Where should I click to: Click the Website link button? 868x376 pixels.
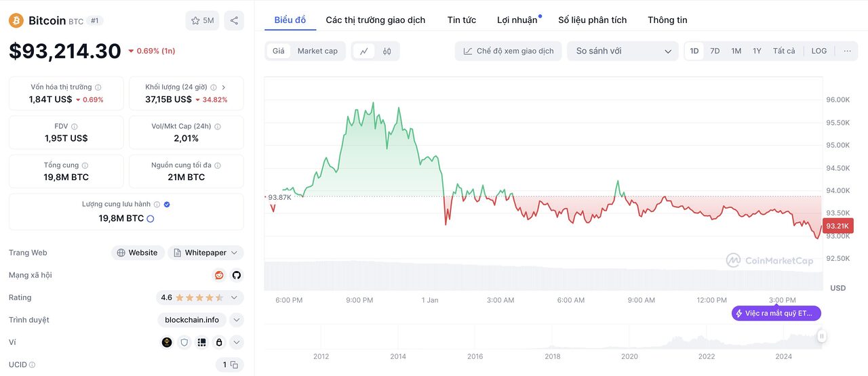[138, 253]
